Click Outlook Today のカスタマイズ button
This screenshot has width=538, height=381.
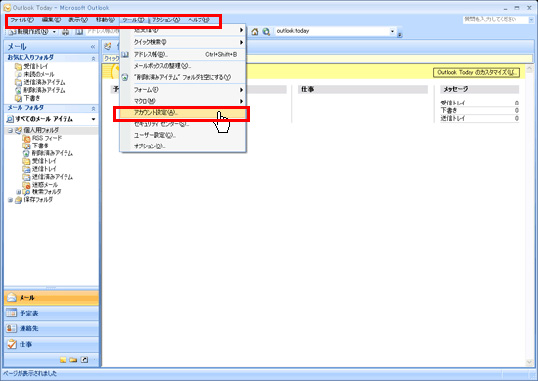coord(476,72)
